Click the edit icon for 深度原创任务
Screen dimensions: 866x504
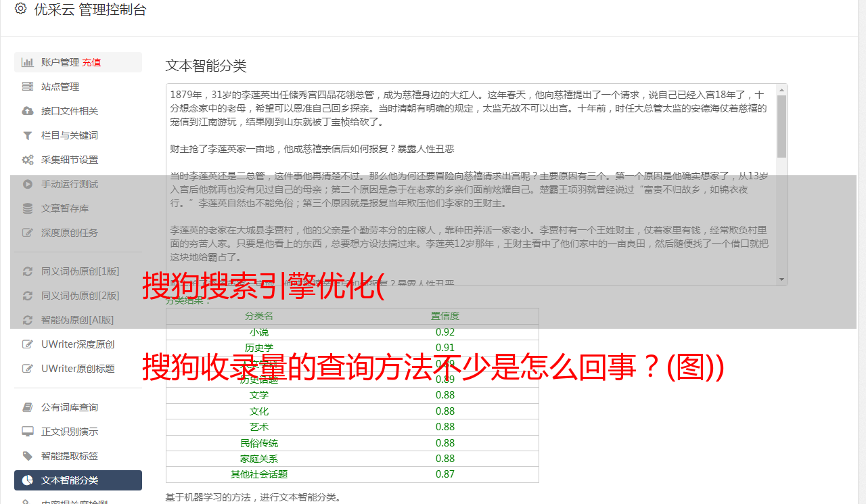[x=27, y=233]
